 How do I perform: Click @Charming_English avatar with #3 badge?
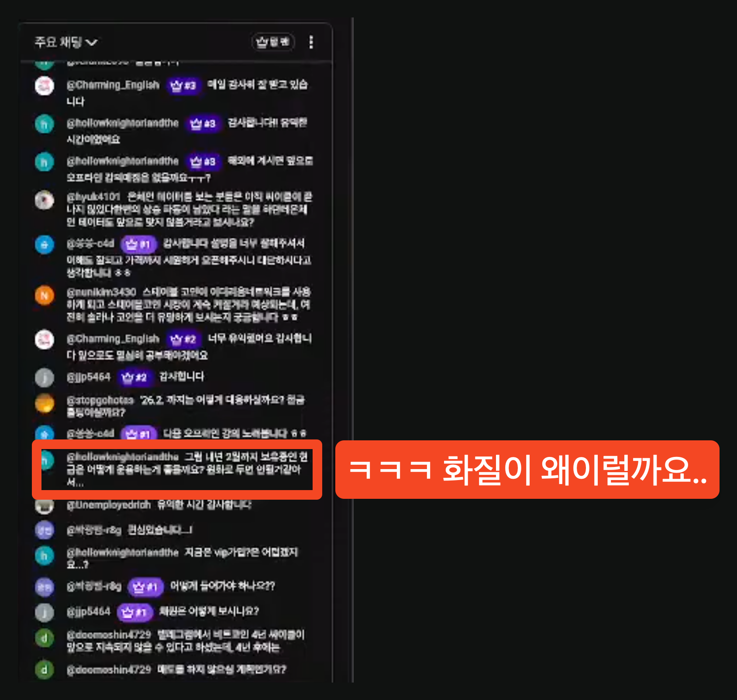coord(45,86)
